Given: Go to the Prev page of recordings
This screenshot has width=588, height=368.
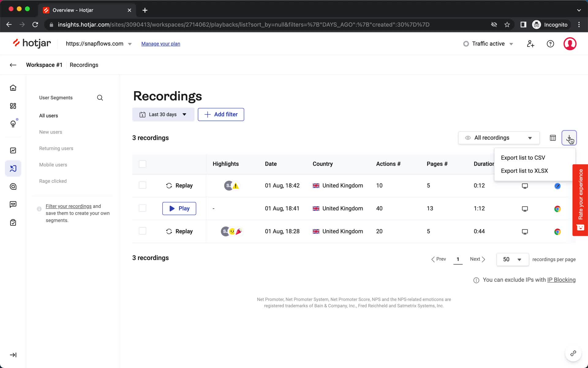Looking at the screenshot, I should tap(439, 259).
